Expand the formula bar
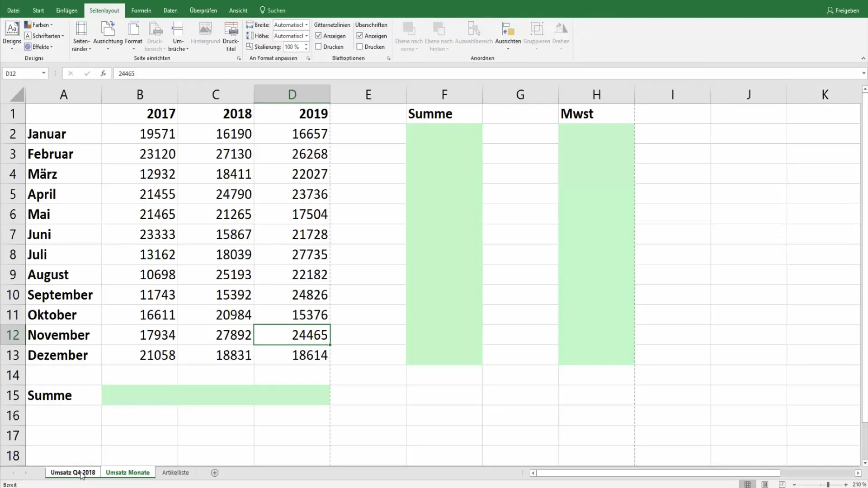Viewport: 868px width, 488px height. (x=863, y=73)
